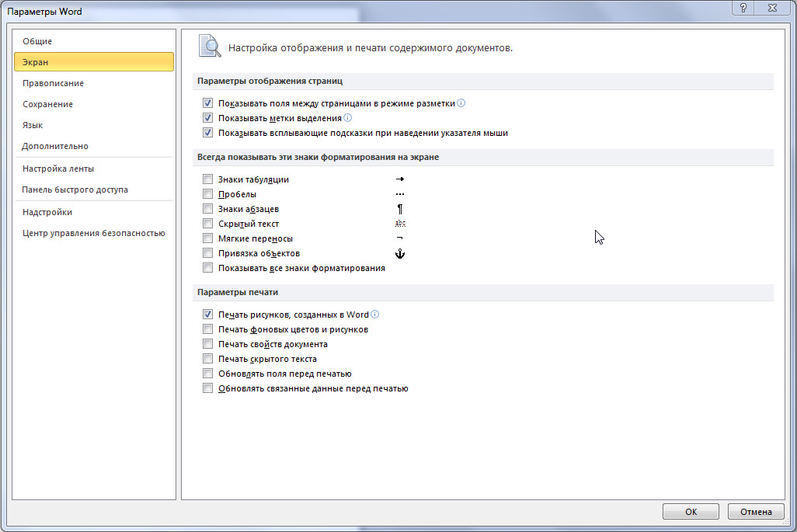Viewport: 797px width, 532px height.
Task: Click the Help question mark button
Action: [x=743, y=8]
